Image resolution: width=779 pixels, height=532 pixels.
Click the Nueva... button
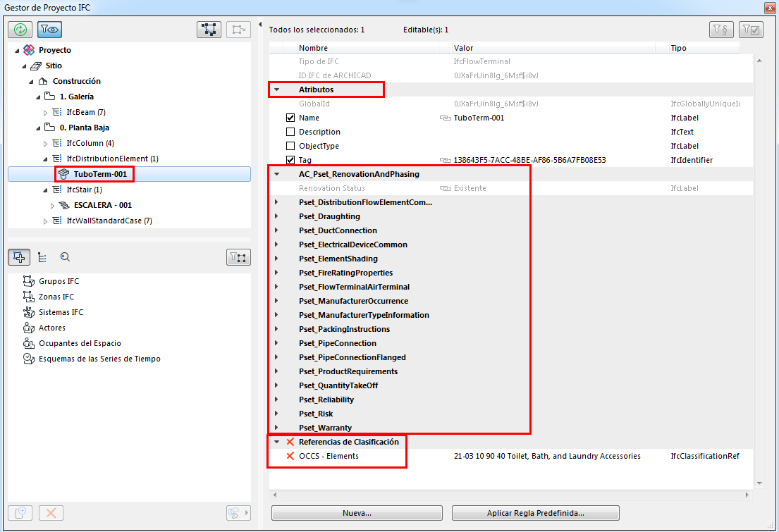point(357,513)
